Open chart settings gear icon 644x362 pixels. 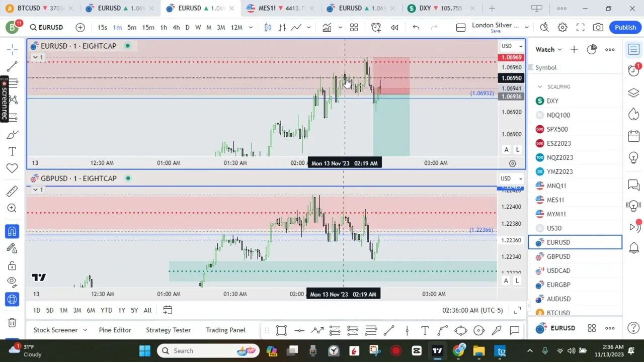[562, 28]
